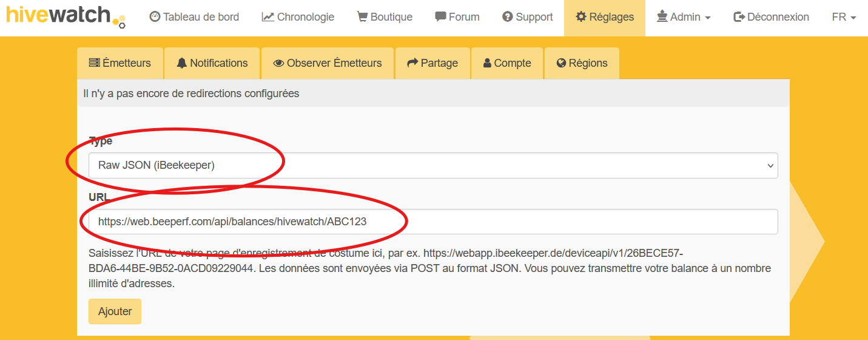Click the Boutique shopping cart icon
This screenshot has height=340, width=868.
tap(362, 17)
